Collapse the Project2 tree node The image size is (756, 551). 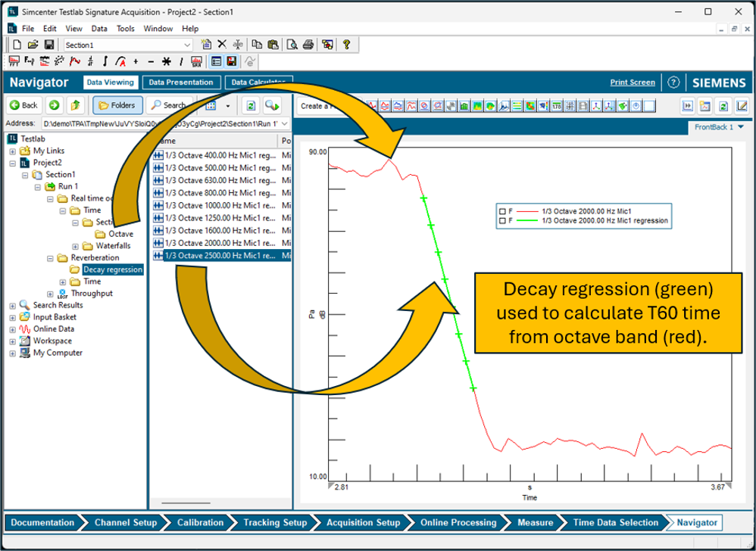click(x=13, y=163)
